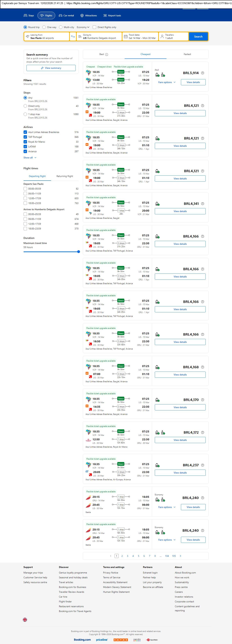Expand Fare options for the Azul flight
The height and width of the screenshot is (644, 232).
point(167,82)
